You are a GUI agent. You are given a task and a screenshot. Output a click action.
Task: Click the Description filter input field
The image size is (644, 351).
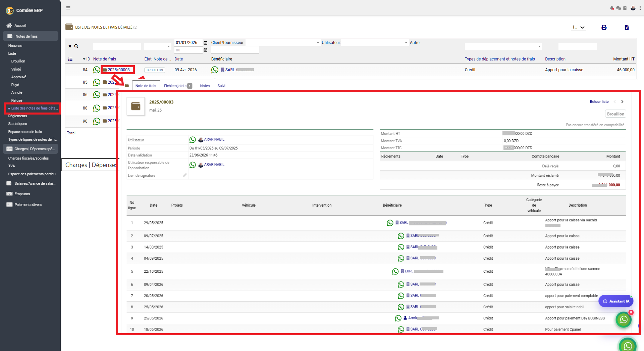pyautogui.click(x=577, y=46)
